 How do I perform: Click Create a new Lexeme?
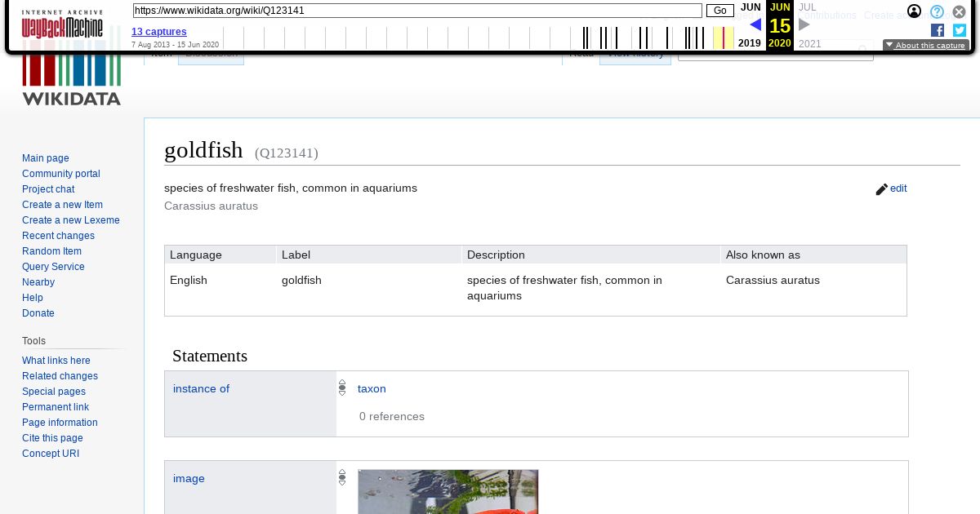pyautogui.click(x=71, y=220)
